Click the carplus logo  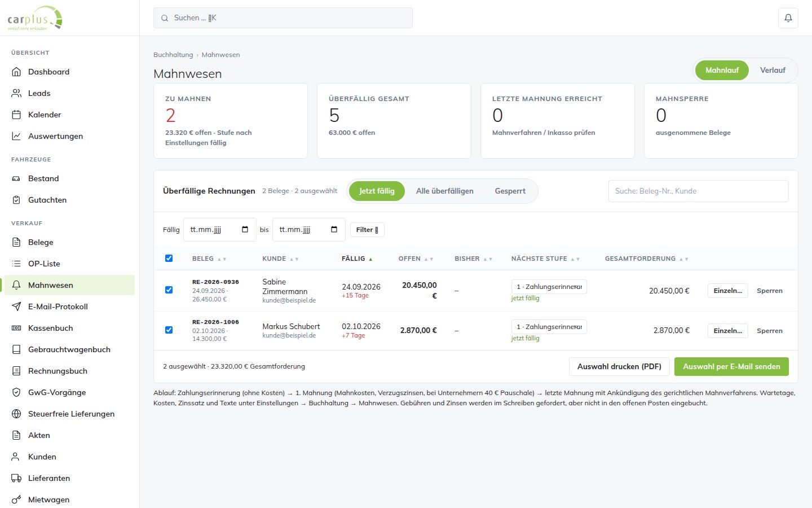tap(35, 18)
